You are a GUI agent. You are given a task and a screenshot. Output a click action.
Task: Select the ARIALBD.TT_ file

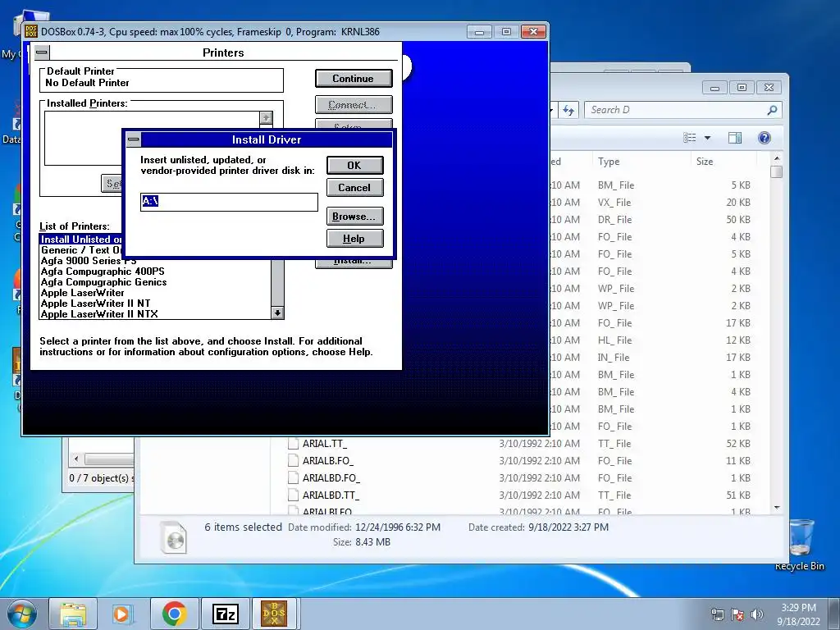tap(331, 495)
